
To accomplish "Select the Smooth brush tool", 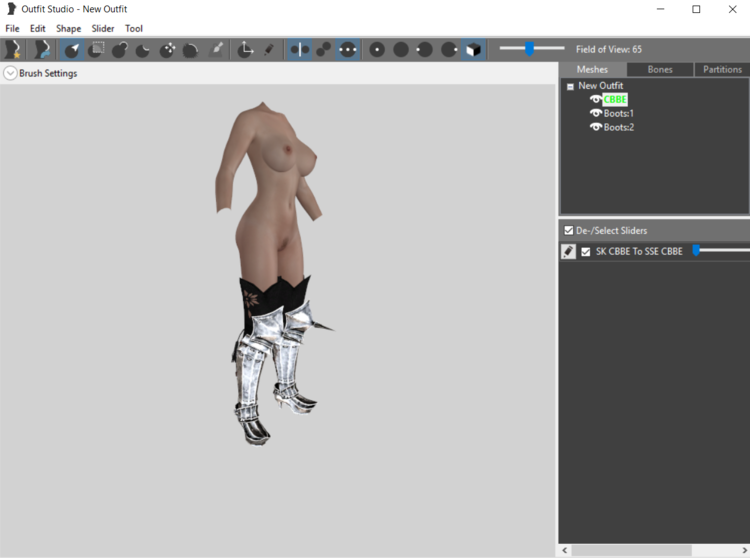I will click(x=190, y=49).
